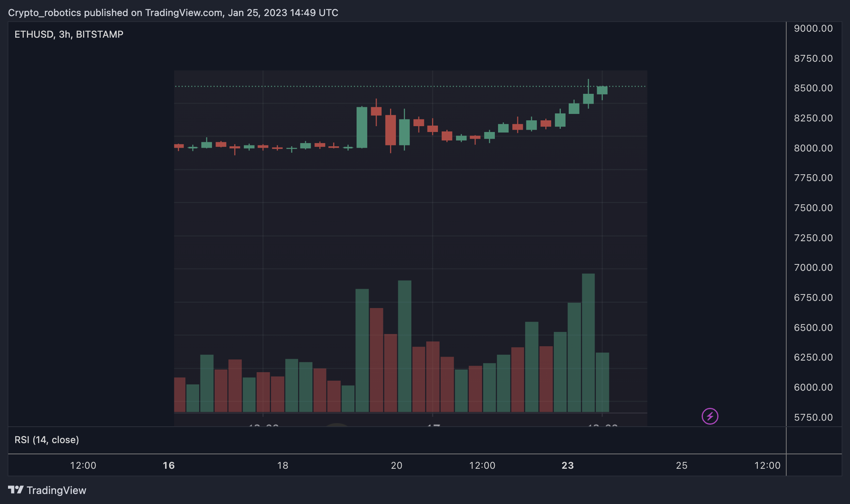Click the 6250.00 price axis label
The width and height of the screenshot is (850, 504).
click(x=813, y=357)
